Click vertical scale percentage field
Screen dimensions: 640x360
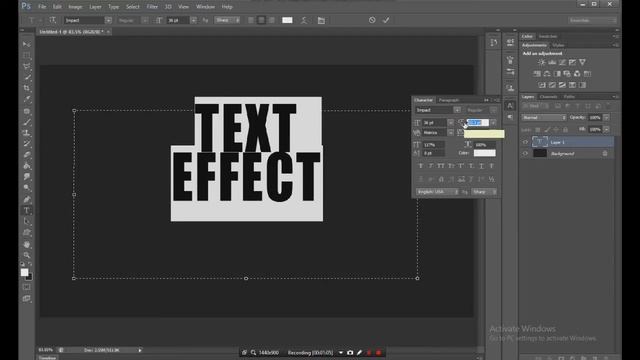[x=434, y=145]
